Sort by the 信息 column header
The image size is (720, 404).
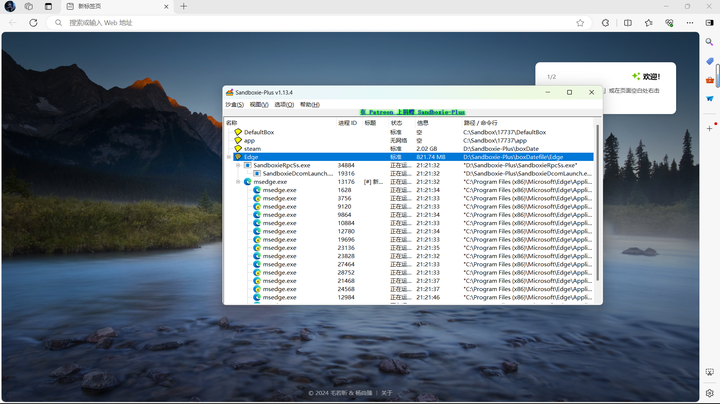[438, 123]
